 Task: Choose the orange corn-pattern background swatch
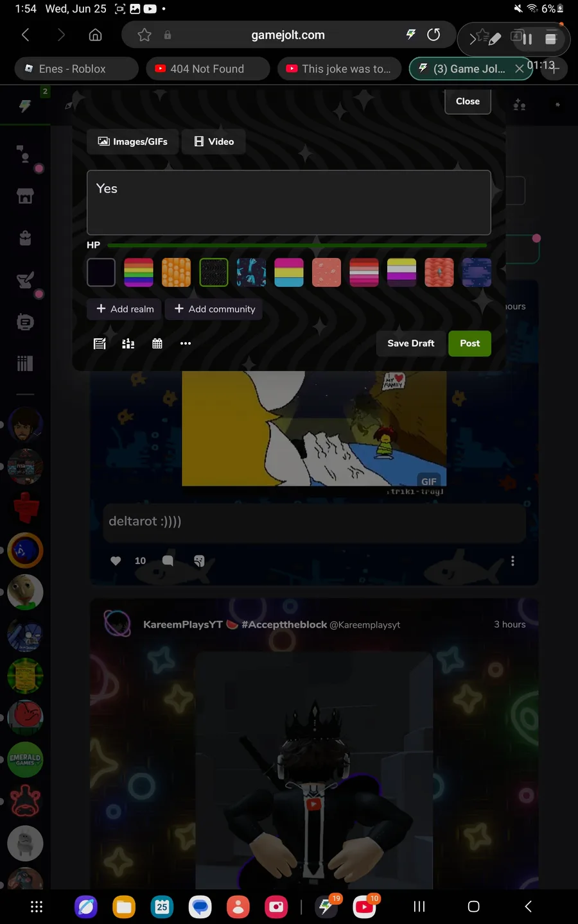pos(176,273)
